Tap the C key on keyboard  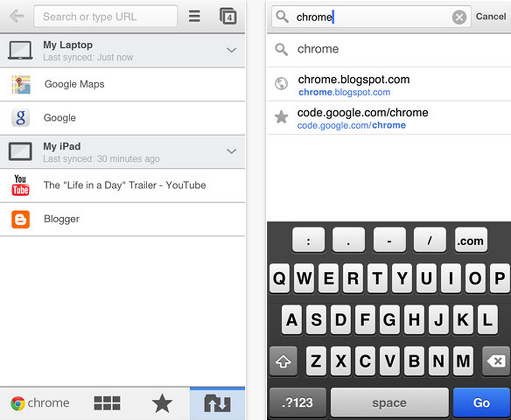click(365, 361)
